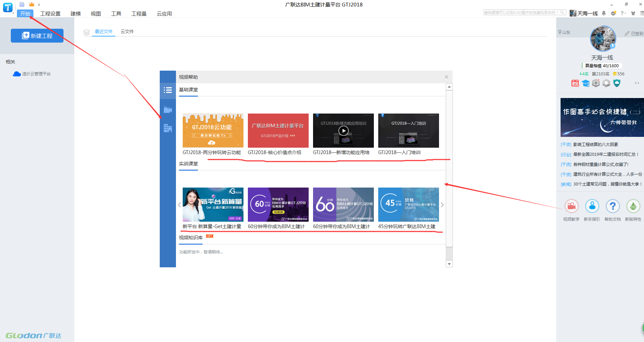Open the 作图高手必会快捷键 banner
Viewport: 644px width, 342px height.
[602, 117]
